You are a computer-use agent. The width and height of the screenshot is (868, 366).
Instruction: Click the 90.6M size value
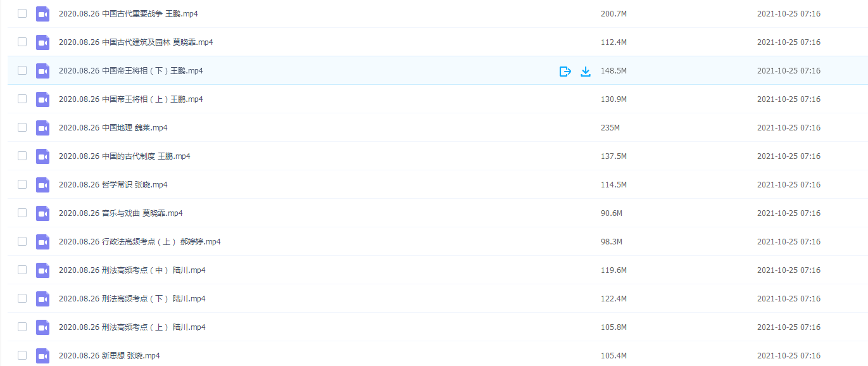pos(612,213)
